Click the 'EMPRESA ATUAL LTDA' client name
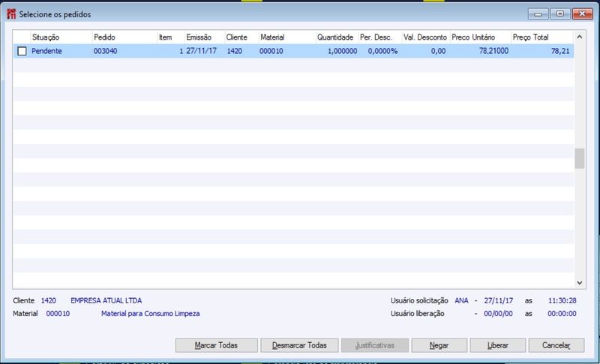Screen dimensions: 600x364 (106, 300)
